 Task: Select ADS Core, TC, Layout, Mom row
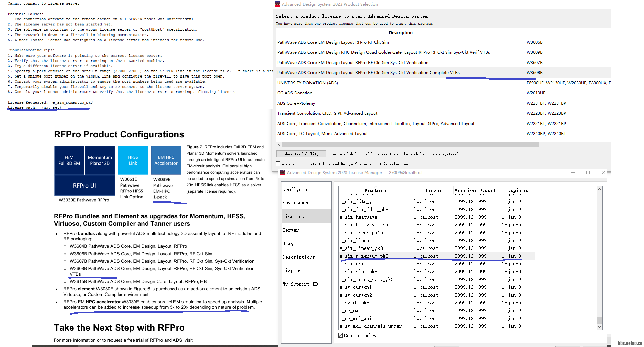[444, 134]
